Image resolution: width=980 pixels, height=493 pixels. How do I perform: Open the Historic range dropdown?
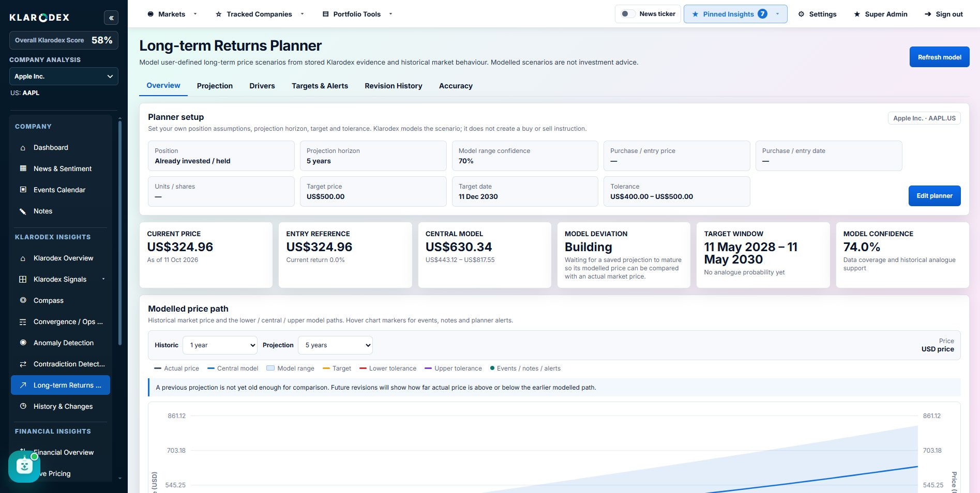point(220,345)
